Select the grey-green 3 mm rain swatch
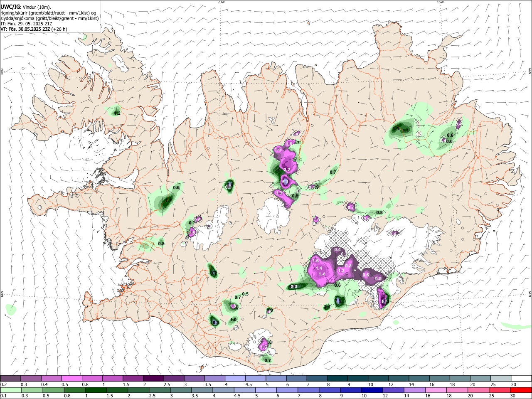This screenshot has width=532, height=399. (x=181, y=390)
